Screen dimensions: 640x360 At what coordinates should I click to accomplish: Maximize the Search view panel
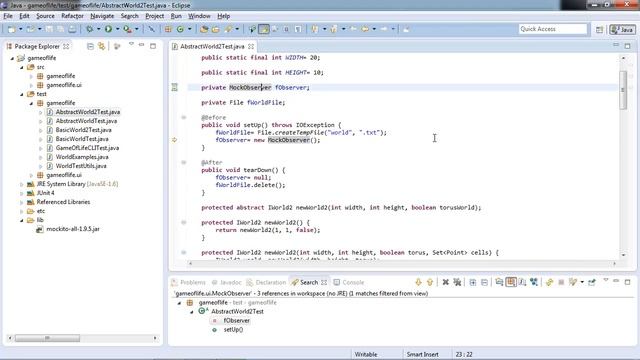click(x=628, y=282)
